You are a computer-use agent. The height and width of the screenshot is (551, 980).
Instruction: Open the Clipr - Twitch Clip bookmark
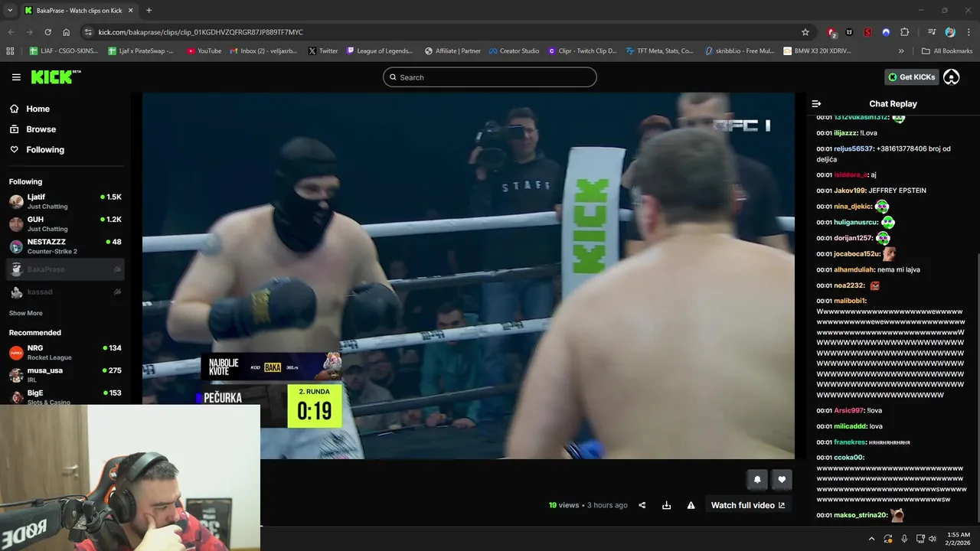click(582, 51)
